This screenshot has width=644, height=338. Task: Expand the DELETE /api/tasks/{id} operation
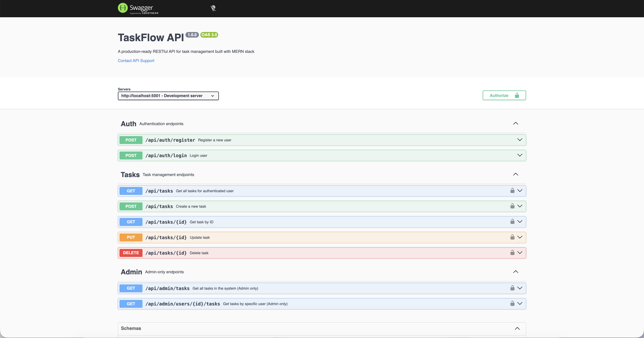[520, 253]
